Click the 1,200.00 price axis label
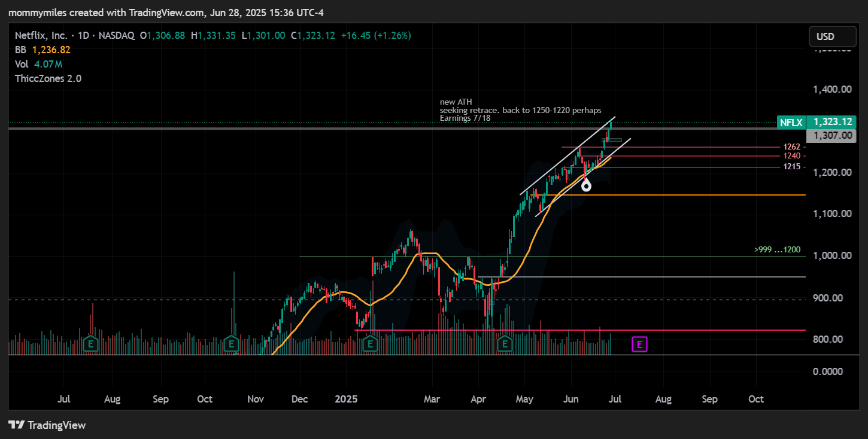This screenshot has width=868, height=439. 832,173
